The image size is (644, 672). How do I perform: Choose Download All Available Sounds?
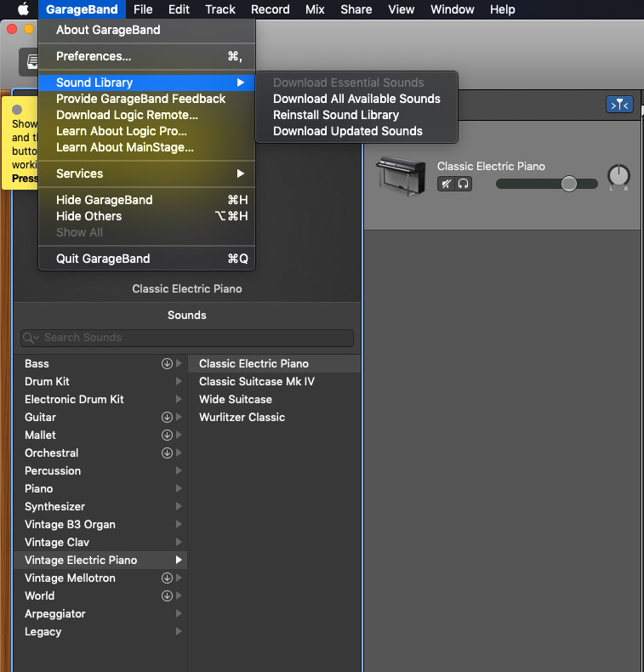[x=356, y=99]
